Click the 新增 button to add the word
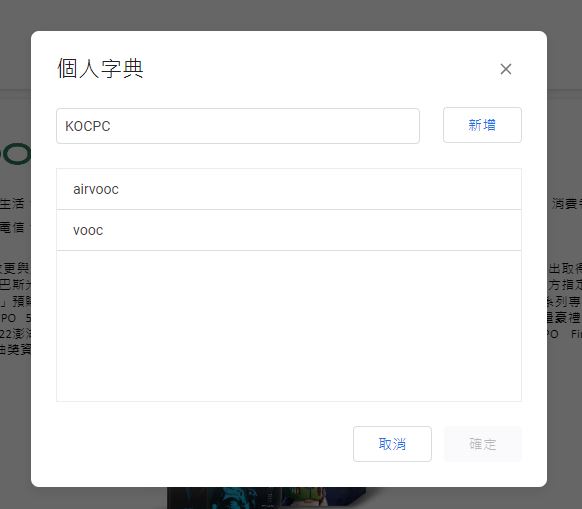This screenshot has width=582, height=509. pos(482,125)
